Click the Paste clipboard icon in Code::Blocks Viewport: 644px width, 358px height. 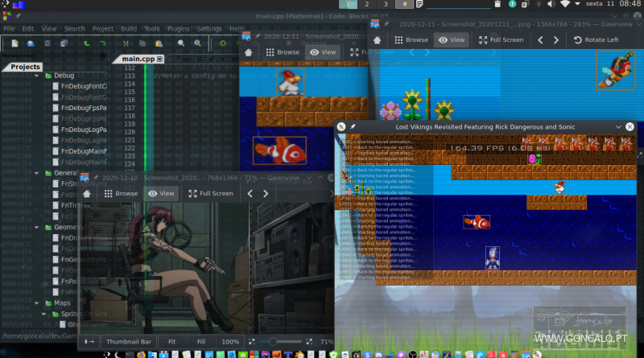coord(159,43)
